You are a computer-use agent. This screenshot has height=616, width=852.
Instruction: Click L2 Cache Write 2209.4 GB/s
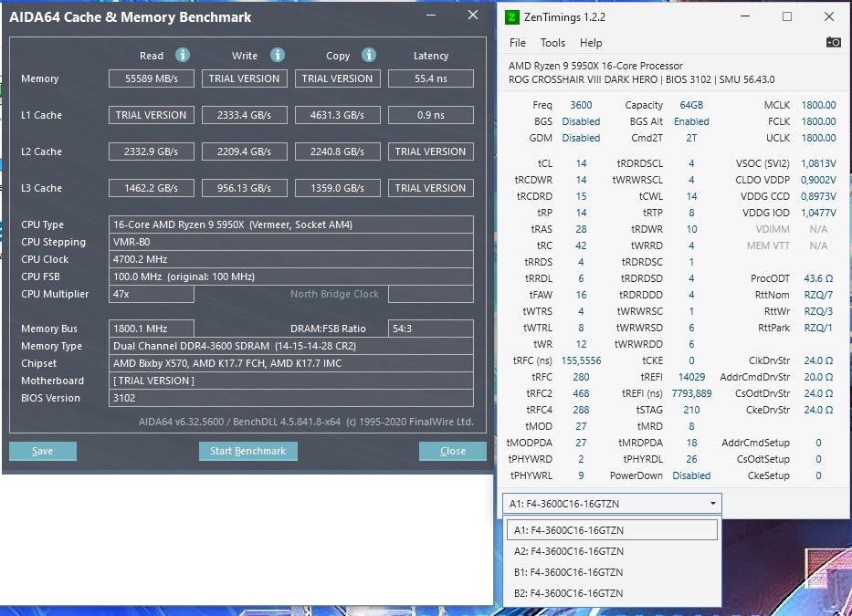coord(245,151)
